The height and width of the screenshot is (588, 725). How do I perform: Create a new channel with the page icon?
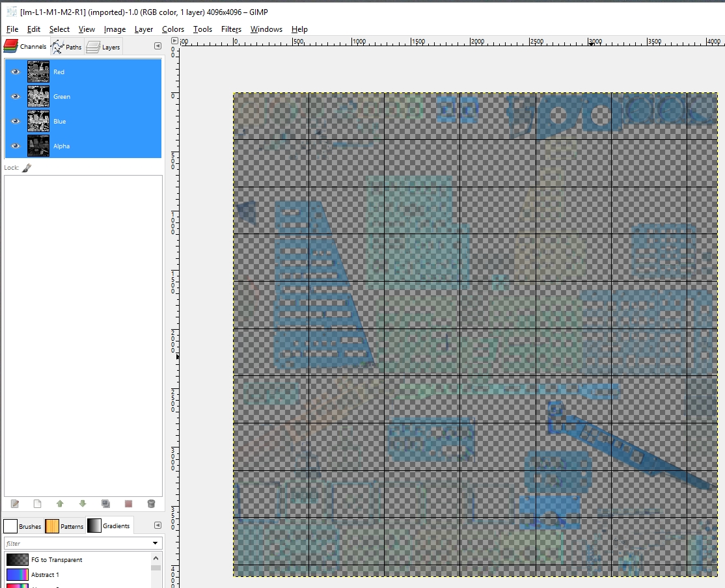point(38,504)
